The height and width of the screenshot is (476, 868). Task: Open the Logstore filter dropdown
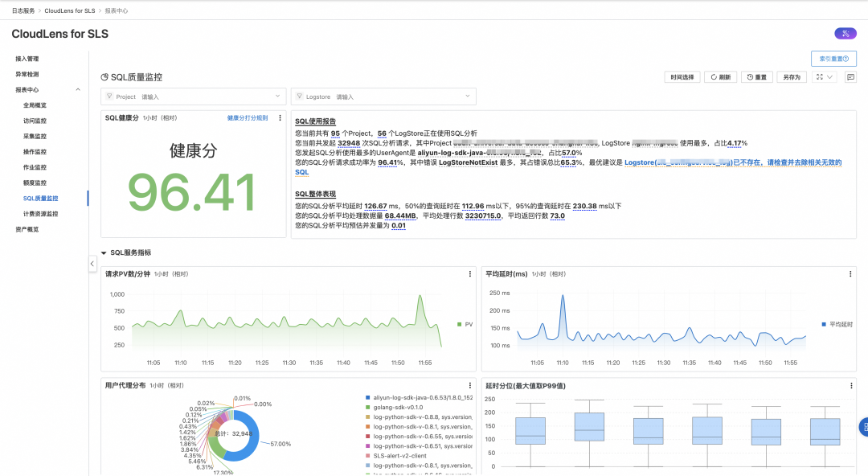coord(383,96)
